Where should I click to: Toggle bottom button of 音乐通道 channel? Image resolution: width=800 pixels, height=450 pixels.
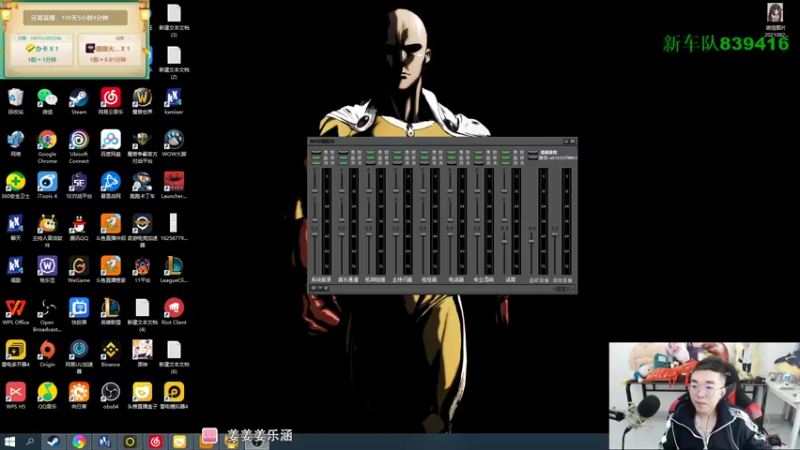coord(343,162)
